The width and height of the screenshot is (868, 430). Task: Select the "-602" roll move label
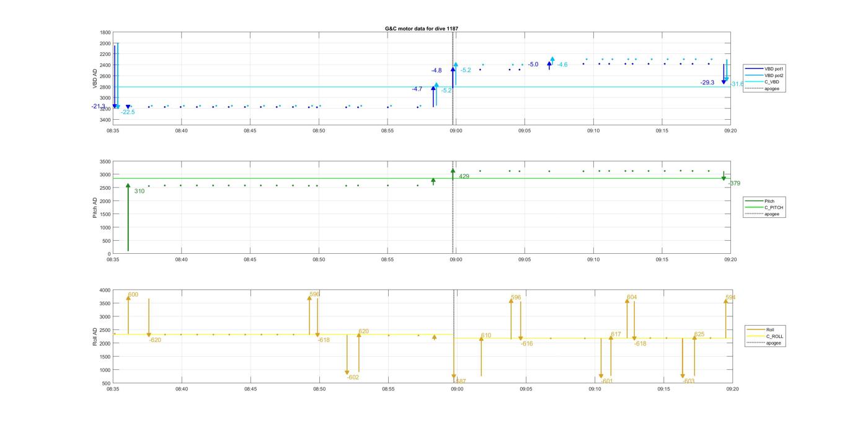click(353, 377)
